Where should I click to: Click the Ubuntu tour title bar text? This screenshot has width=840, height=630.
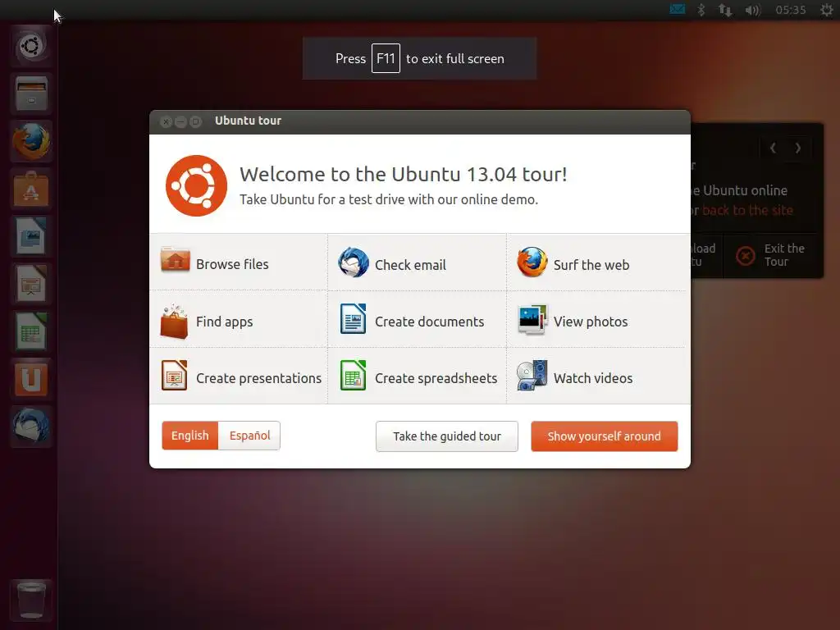(248, 121)
